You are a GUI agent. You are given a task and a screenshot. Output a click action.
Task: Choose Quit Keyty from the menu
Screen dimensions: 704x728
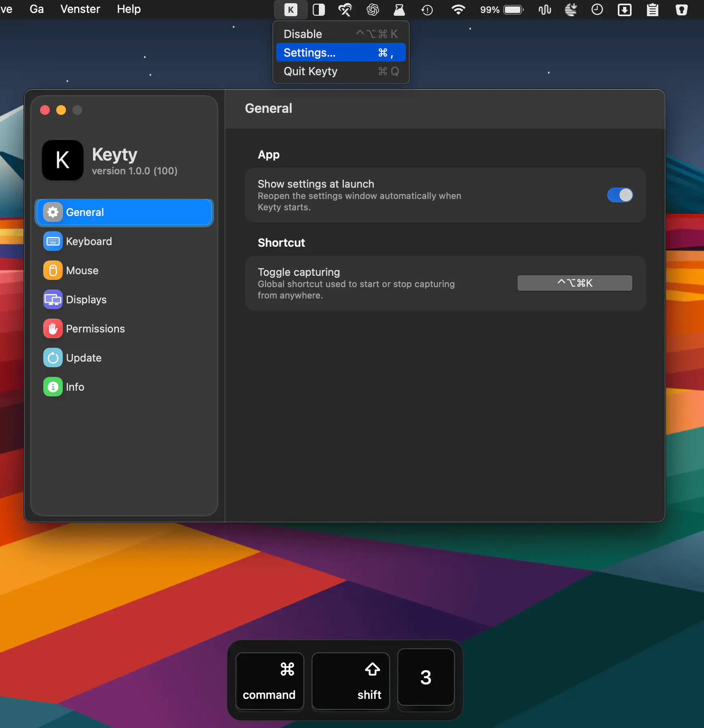[x=341, y=71]
